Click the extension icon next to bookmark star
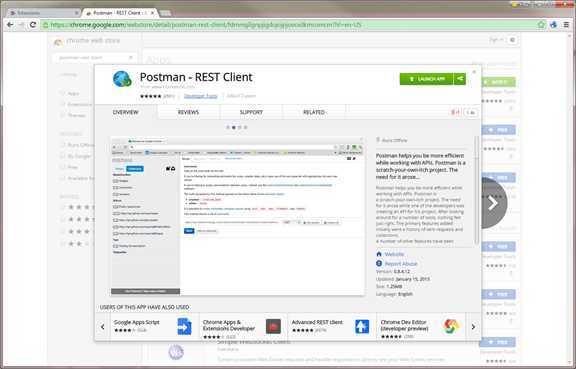Image resolution: width=576 pixels, height=369 pixels. (x=554, y=25)
